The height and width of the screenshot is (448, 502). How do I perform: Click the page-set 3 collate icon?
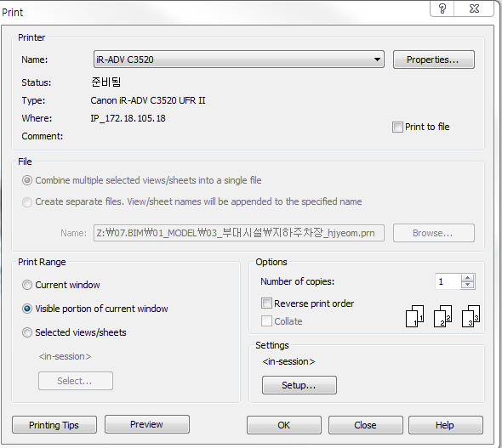point(471,316)
